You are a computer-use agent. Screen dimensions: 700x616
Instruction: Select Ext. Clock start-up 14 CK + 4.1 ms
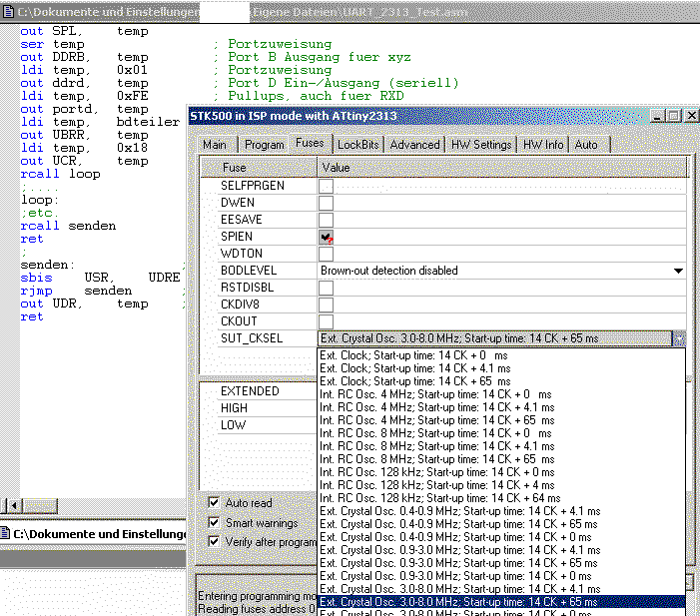pos(501,368)
